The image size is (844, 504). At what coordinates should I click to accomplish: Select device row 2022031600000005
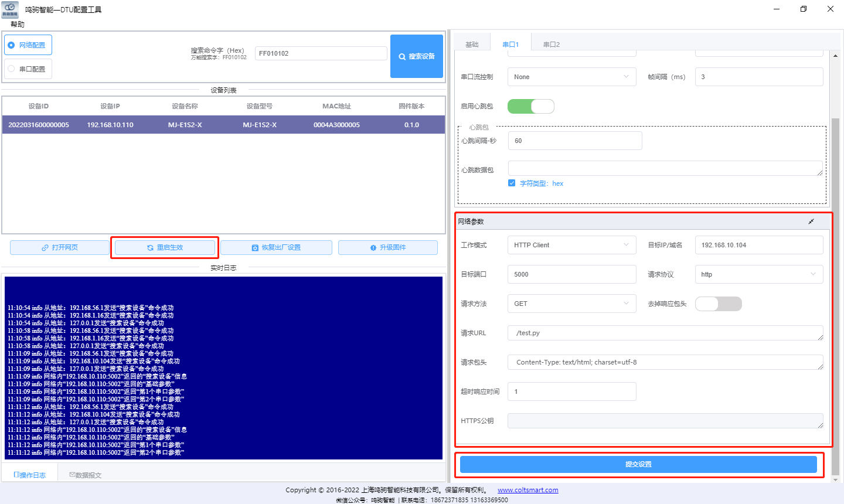[x=223, y=125]
